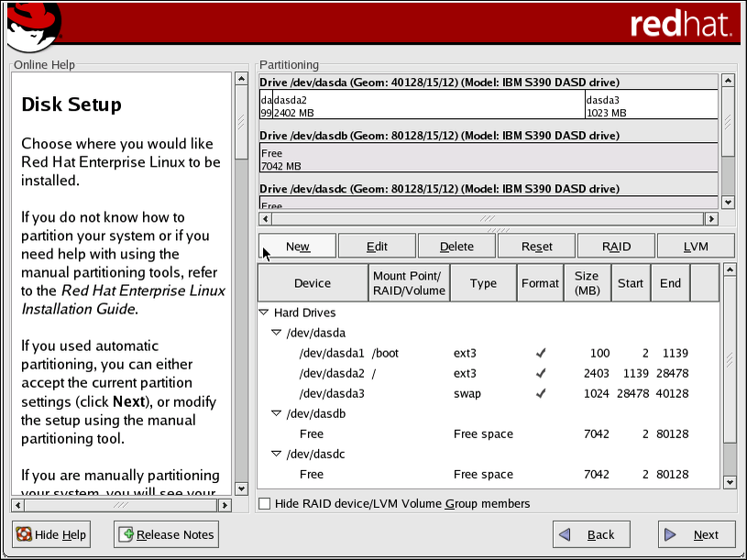Open Release Notes via its document icon
The width and height of the screenshot is (747, 560).
[x=126, y=534]
